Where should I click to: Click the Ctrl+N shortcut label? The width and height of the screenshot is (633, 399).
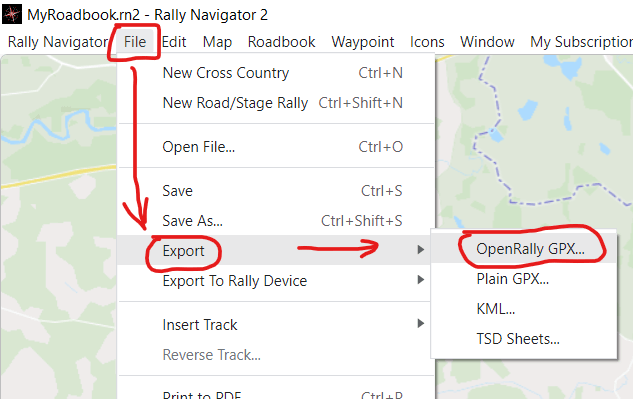coord(381,73)
